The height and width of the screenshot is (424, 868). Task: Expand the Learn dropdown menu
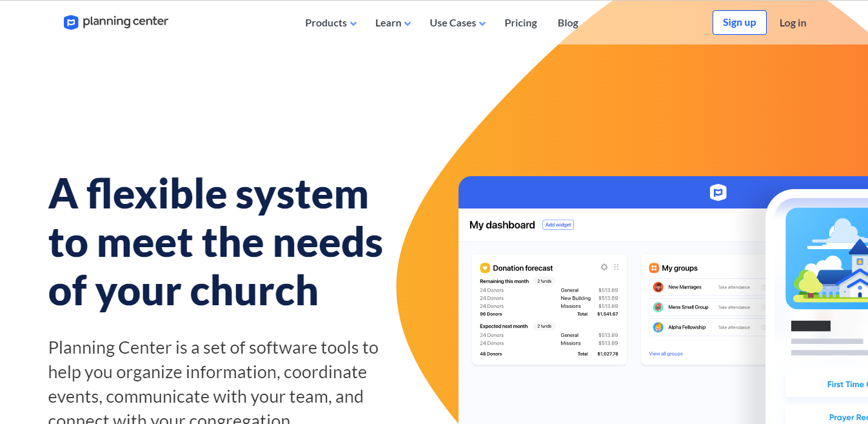393,23
